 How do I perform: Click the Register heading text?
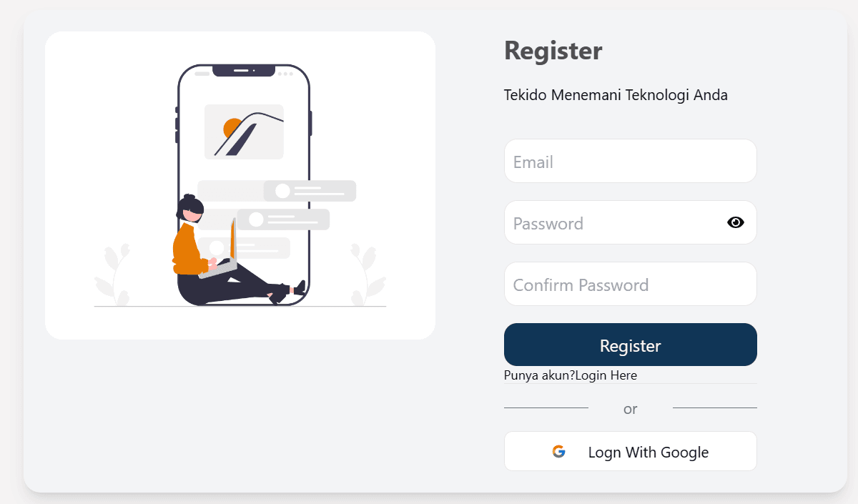tap(553, 51)
